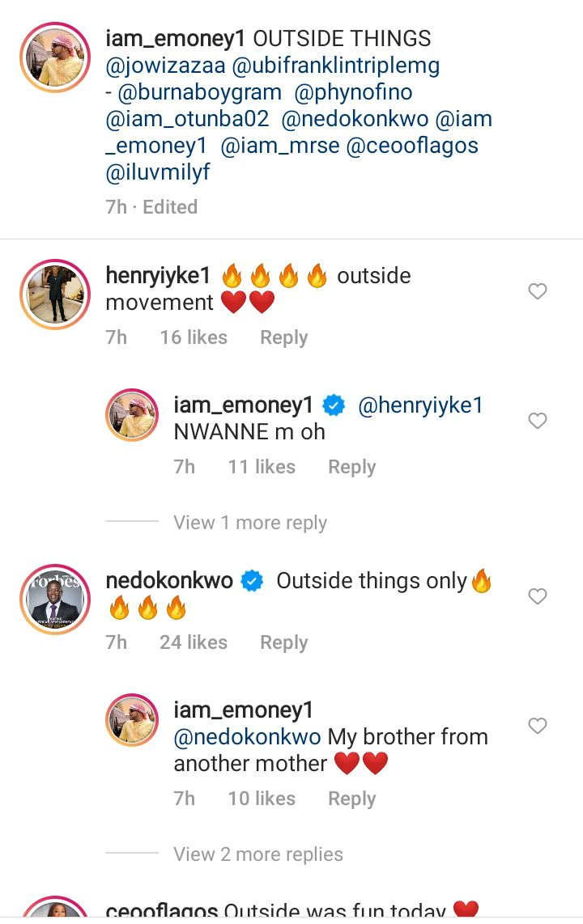The height and width of the screenshot is (924, 583).
Task: View 24 likes on nedokonkwo's comment
Action: point(194,642)
